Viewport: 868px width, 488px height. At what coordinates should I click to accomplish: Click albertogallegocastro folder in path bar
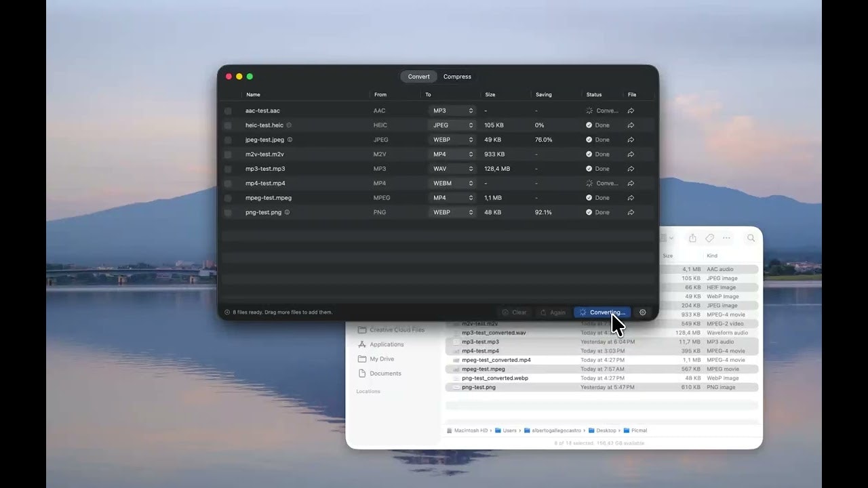[x=553, y=430]
